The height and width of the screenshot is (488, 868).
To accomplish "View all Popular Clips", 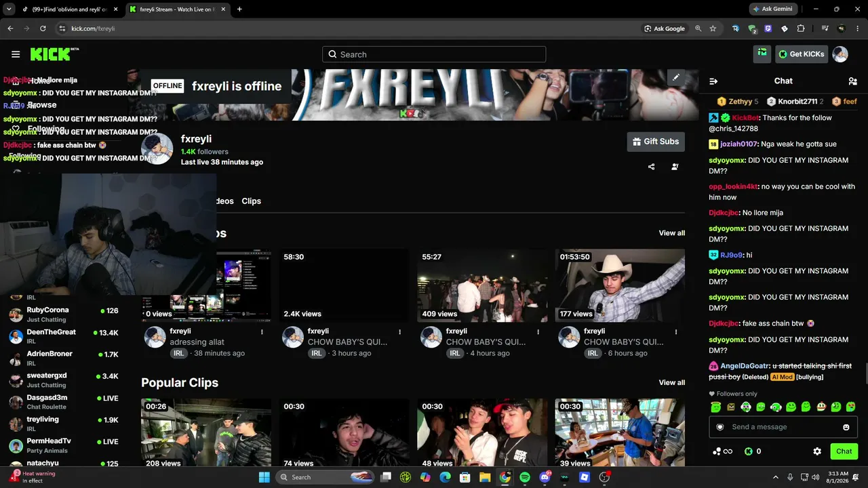I will pyautogui.click(x=672, y=383).
